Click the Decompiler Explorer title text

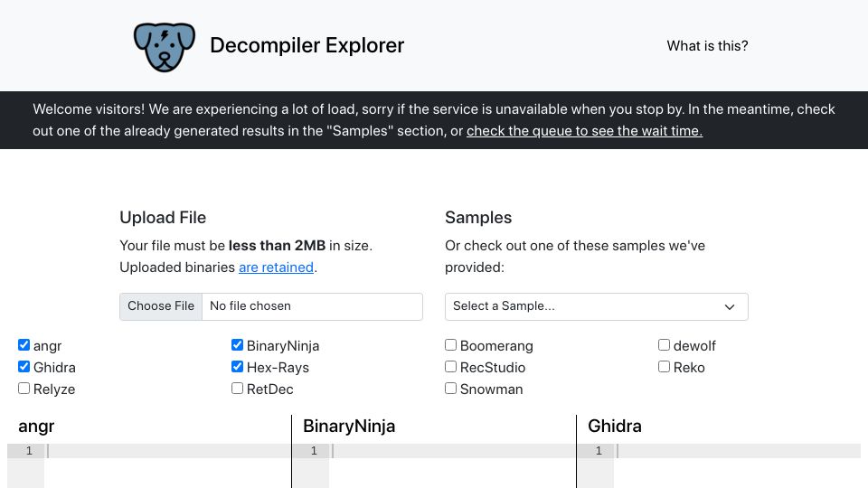pos(307,45)
